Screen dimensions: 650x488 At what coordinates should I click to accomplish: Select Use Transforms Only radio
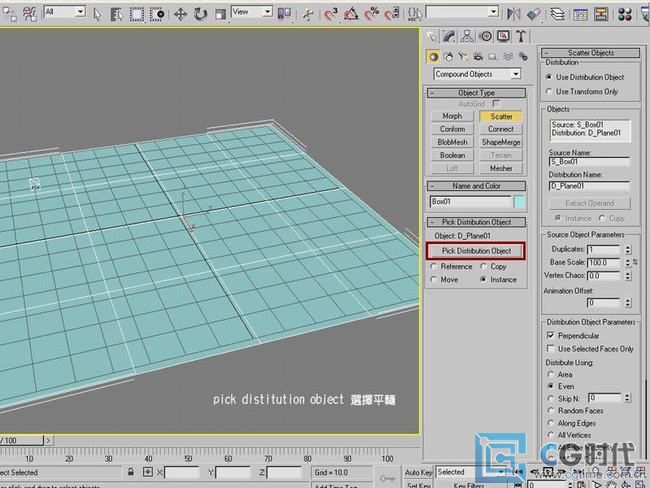pyautogui.click(x=582, y=92)
